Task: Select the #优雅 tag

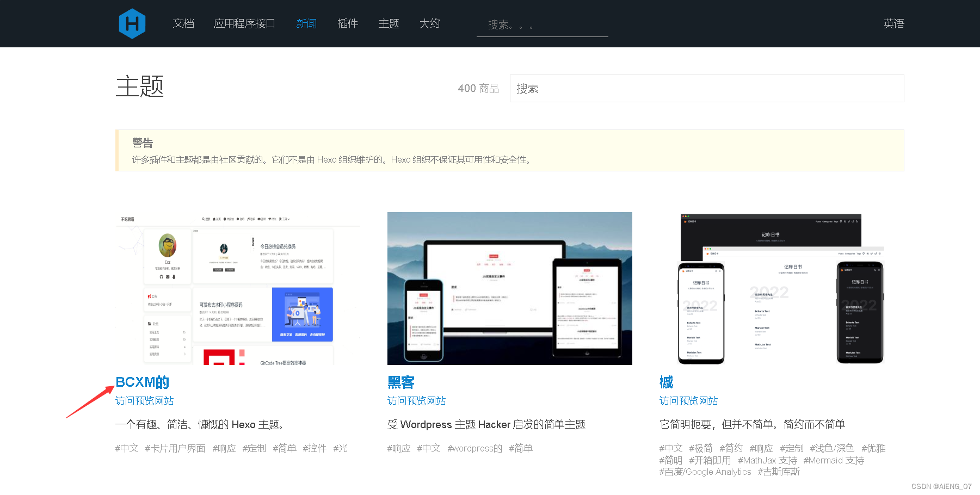Action: coord(873,448)
